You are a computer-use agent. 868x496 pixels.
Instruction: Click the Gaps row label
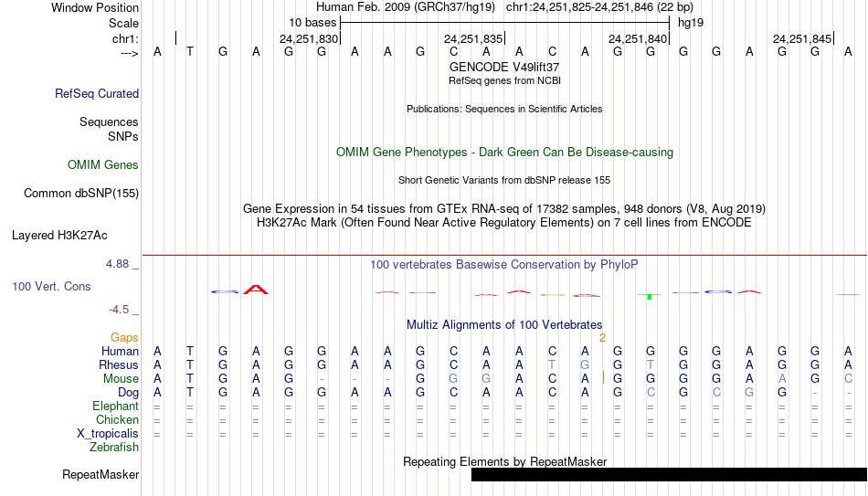(x=124, y=338)
